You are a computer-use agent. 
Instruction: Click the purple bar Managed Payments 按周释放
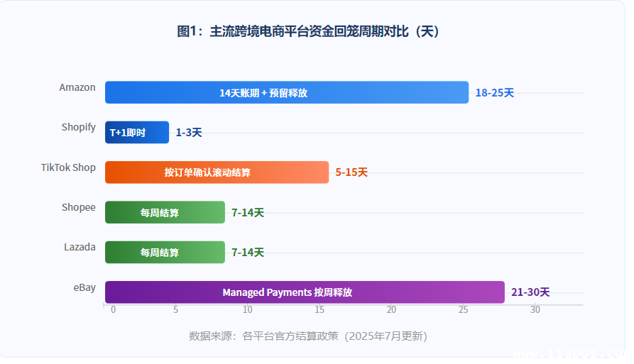(305, 292)
